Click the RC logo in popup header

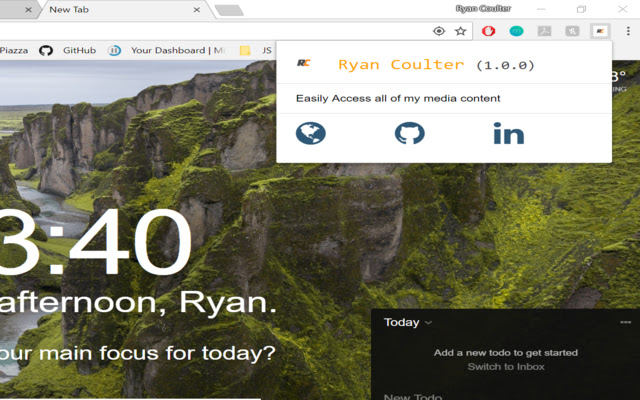[x=304, y=63]
